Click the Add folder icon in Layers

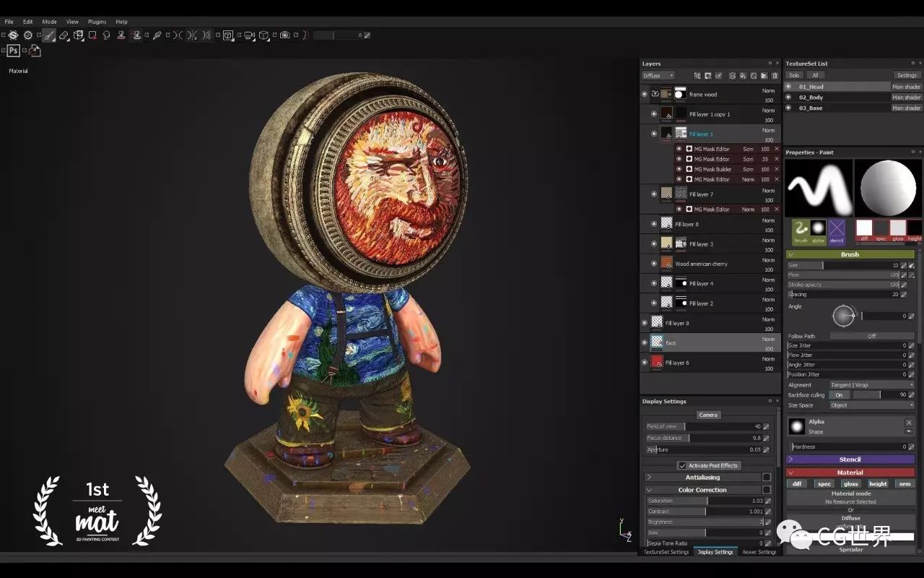(x=764, y=75)
